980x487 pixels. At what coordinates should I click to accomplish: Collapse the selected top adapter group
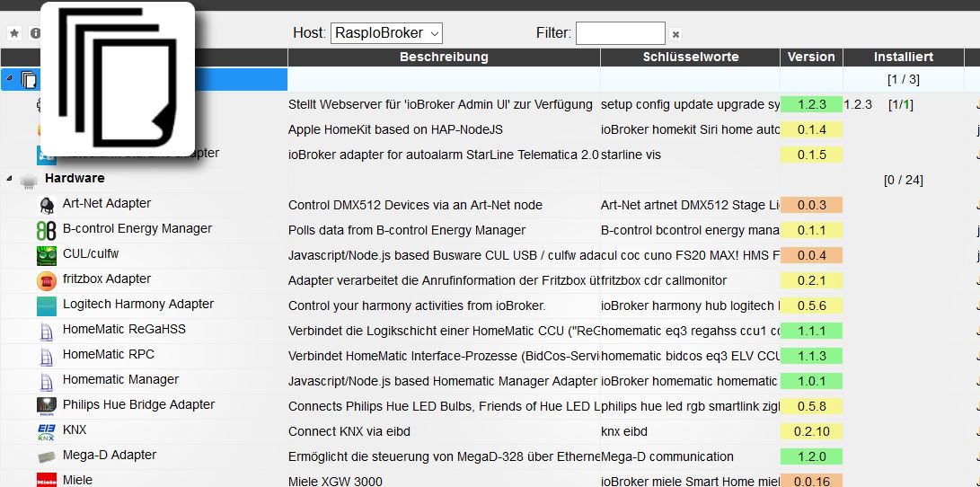pyautogui.click(x=10, y=79)
